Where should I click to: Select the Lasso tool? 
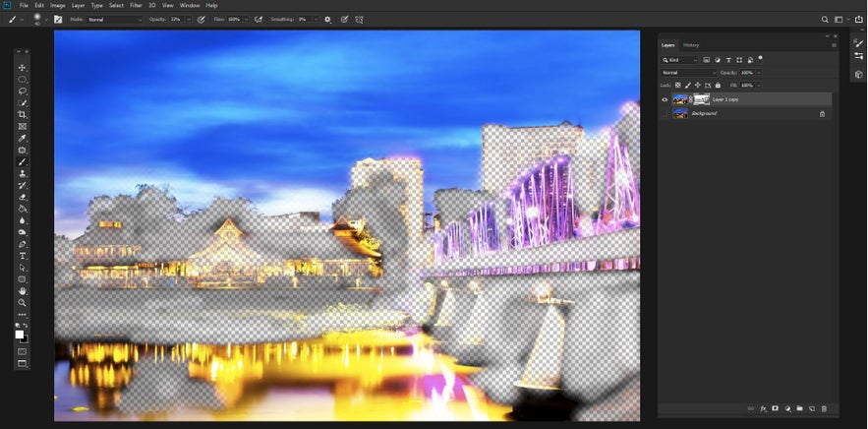click(23, 91)
